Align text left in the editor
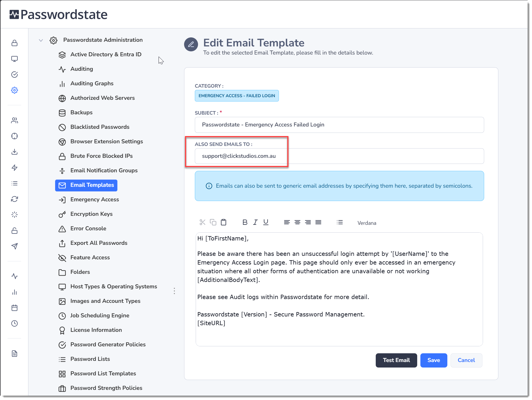This screenshot has height=400, width=532. (287, 222)
